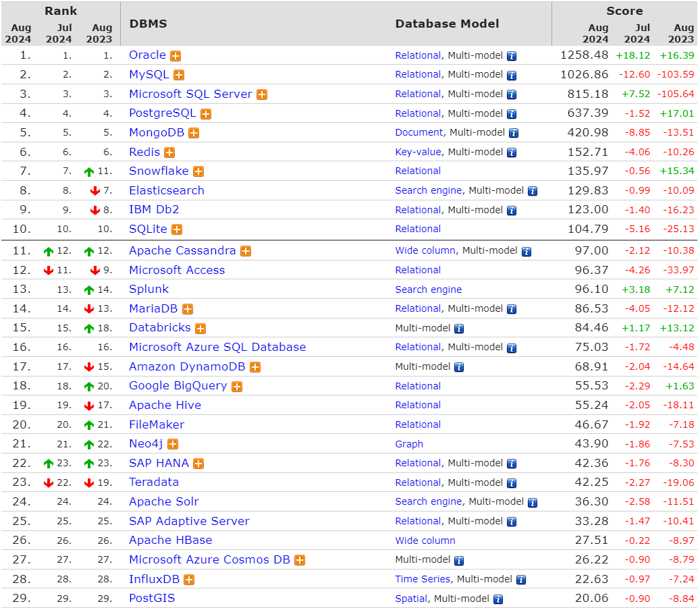This screenshot has height=608, width=700.
Task: Open the info icon in the PostGIS row
Action: pos(498,599)
